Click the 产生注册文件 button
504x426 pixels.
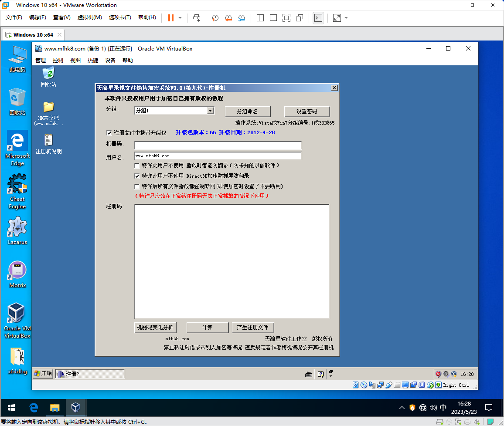[252, 328]
